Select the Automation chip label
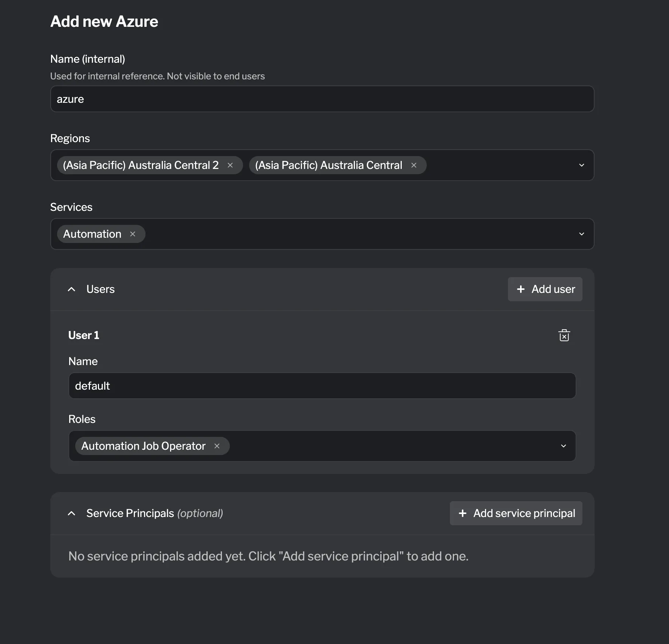This screenshot has height=644, width=669. click(x=92, y=234)
